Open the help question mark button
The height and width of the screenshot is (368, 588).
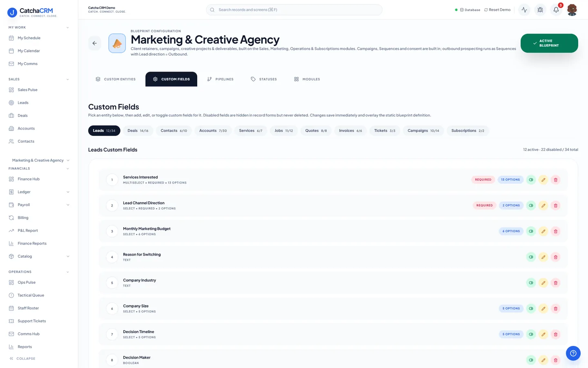click(x=573, y=353)
